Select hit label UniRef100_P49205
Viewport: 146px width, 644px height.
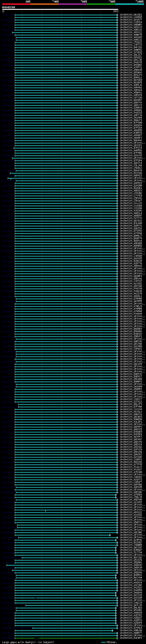pos(131,63)
